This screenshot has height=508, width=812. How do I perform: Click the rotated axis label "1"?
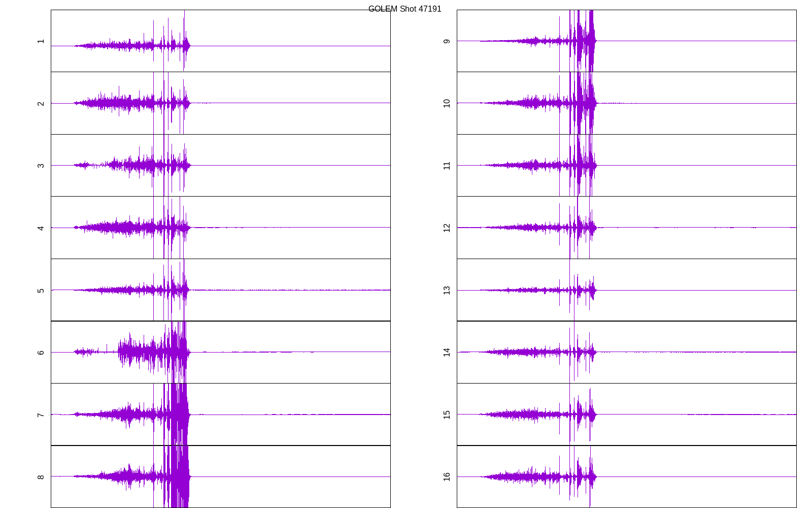(41, 41)
